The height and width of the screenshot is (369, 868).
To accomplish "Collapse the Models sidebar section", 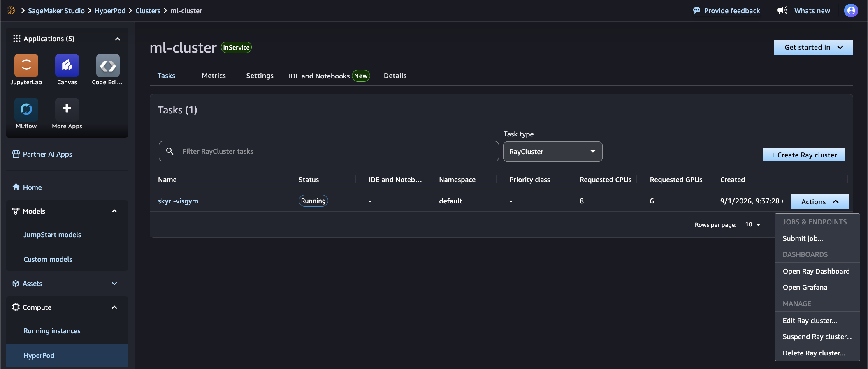I will coord(114,211).
